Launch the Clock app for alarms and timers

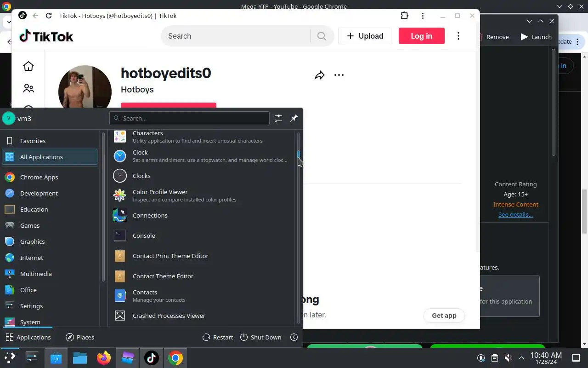[x=202, y=156]
